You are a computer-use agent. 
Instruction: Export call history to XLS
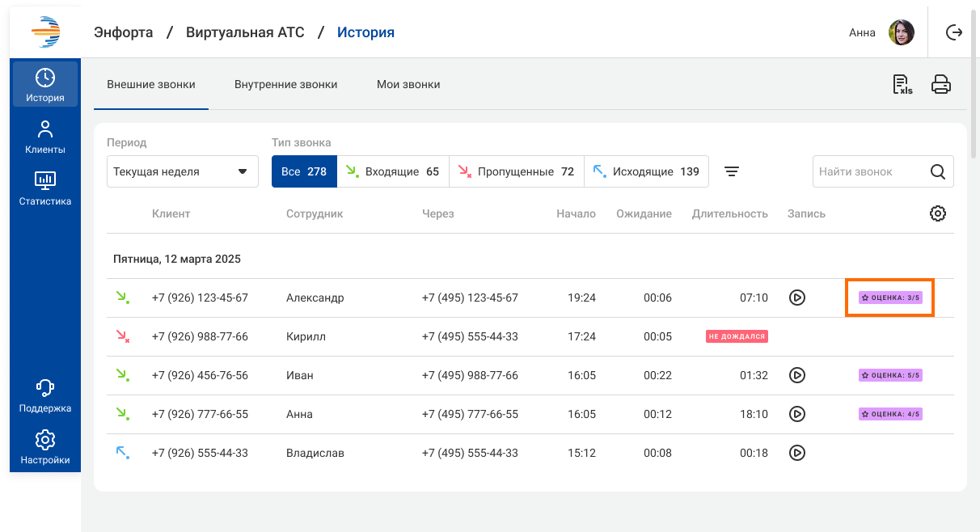pyautogui.click(x=902, y=84)
